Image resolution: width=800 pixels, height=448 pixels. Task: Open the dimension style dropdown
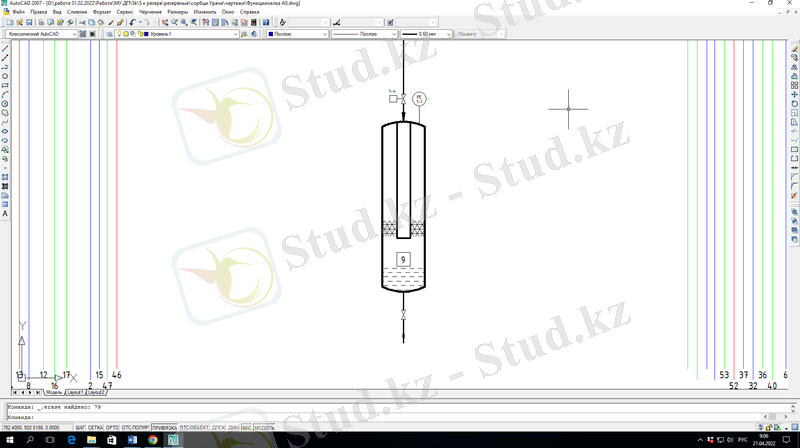(x=362, y=22)
